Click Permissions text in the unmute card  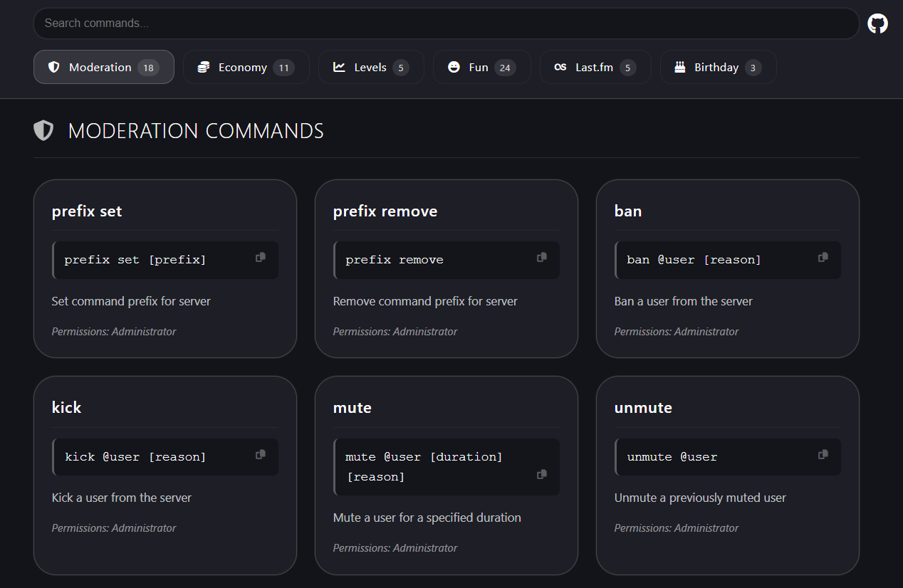[677, 528]
